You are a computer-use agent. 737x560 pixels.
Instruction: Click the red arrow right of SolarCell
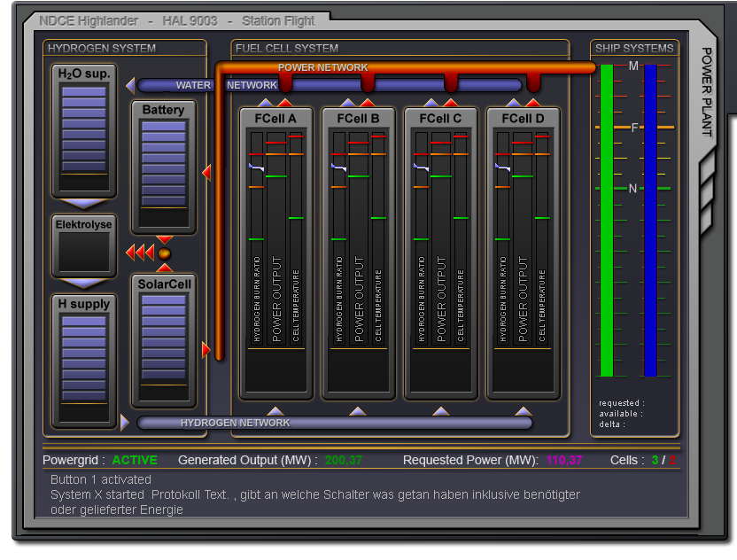click(206, 350)
